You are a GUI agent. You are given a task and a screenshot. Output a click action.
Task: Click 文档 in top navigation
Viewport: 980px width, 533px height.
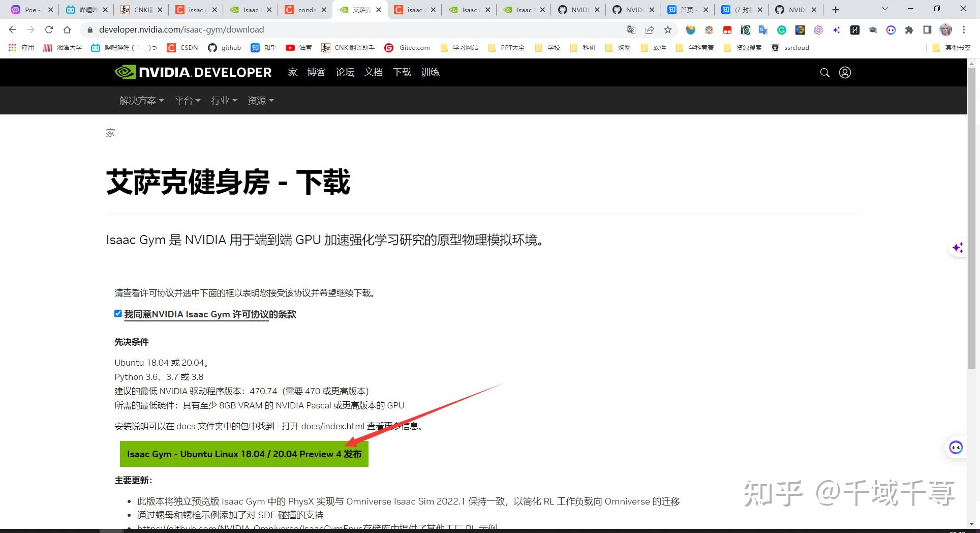click(373, 72)
